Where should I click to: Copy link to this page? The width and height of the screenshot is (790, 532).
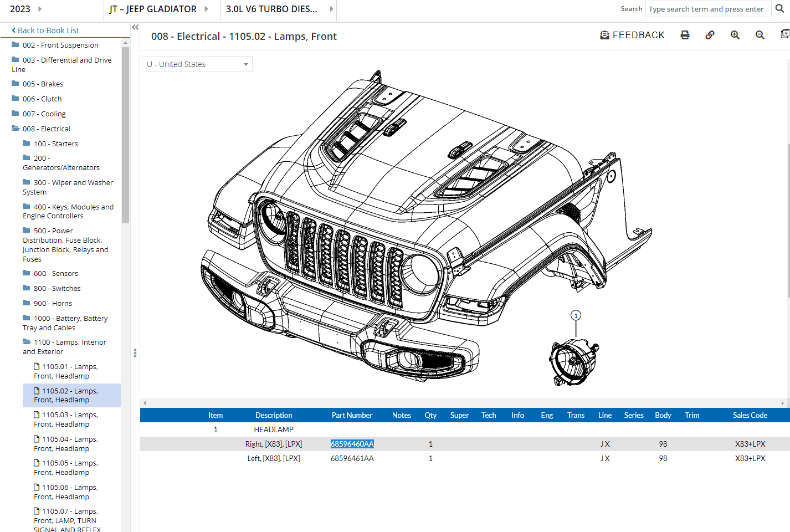[x=710, y=35]
